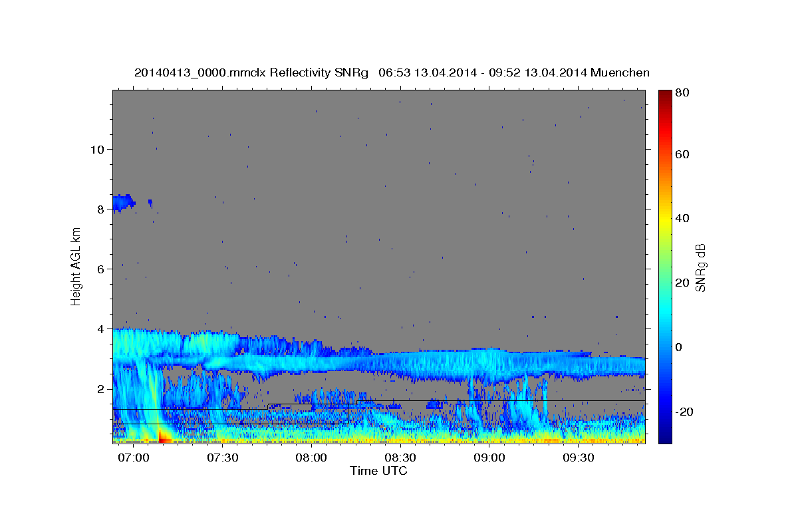Screen dimensions: 798x532
Task: Click the 08:00 time tick label
Action: 311,458
